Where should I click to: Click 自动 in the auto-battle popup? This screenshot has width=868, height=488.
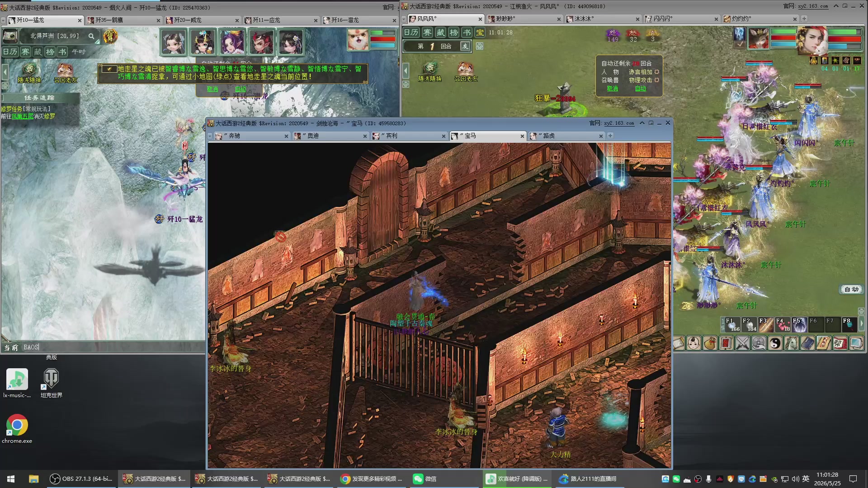[x=641, y=89]
